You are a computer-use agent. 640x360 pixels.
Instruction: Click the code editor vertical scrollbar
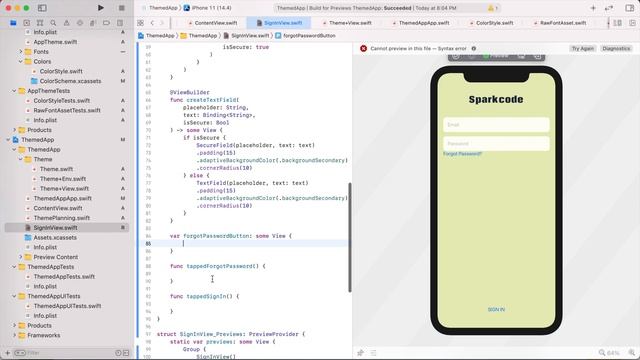click(x=350, y=237)
